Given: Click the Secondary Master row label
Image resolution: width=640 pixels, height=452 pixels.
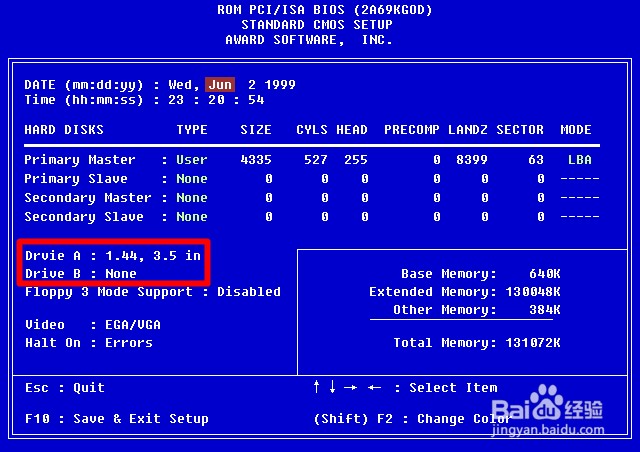Looking at the screenshot, I should coord(88,198).
